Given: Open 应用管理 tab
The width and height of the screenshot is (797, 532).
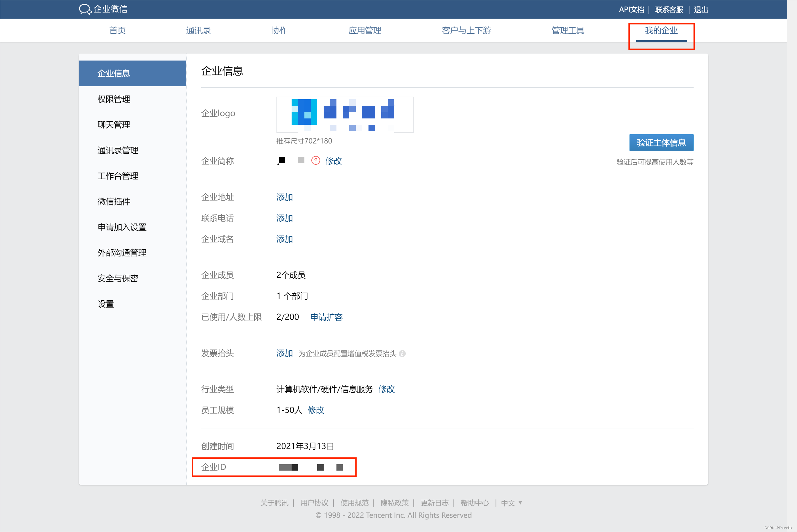Looking at the screenshot, I should click(365, 31).
